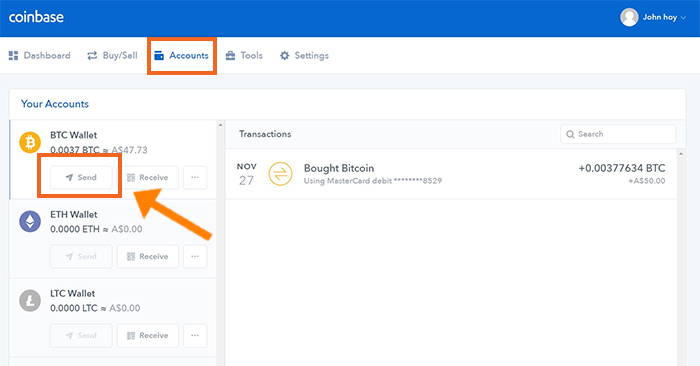Open the Settings tab
This screenshot has height=366, width=700.
click(x=304, y=55)
